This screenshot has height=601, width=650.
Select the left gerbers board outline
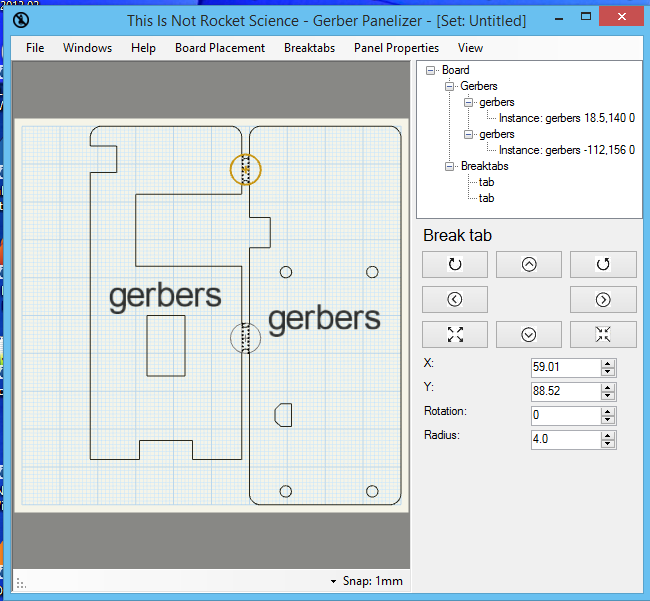(x=166, y=293)
